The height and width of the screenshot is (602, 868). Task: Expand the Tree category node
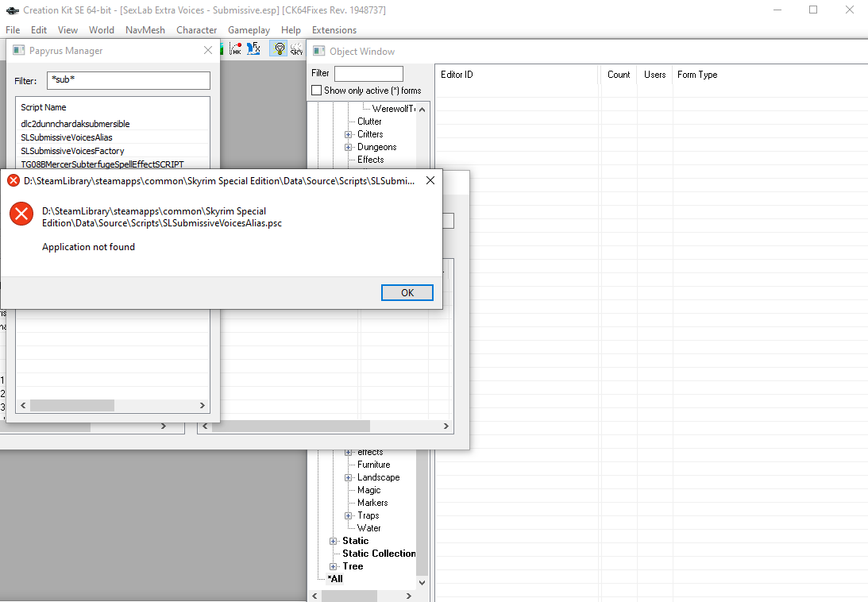point(334,566)
